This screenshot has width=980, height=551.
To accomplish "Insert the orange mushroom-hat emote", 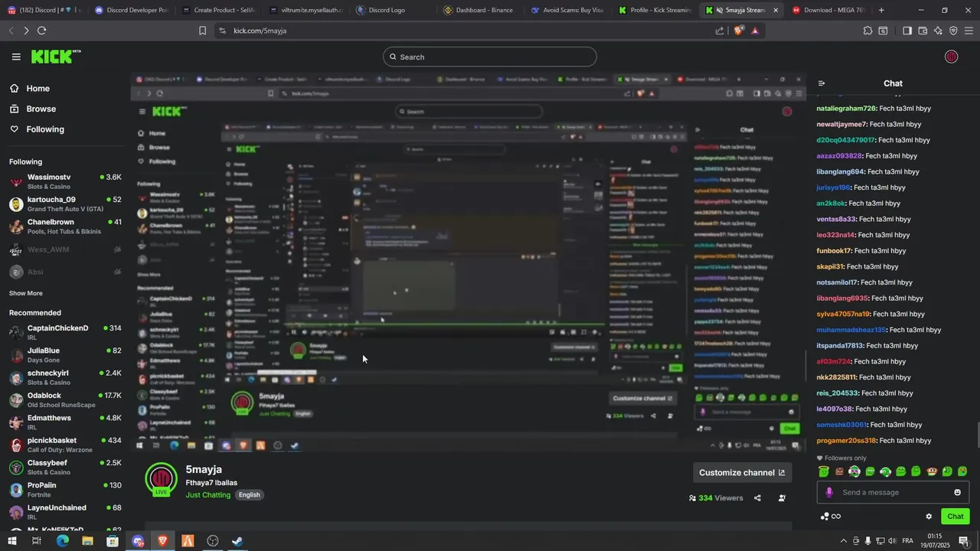I will pos(932,471).
